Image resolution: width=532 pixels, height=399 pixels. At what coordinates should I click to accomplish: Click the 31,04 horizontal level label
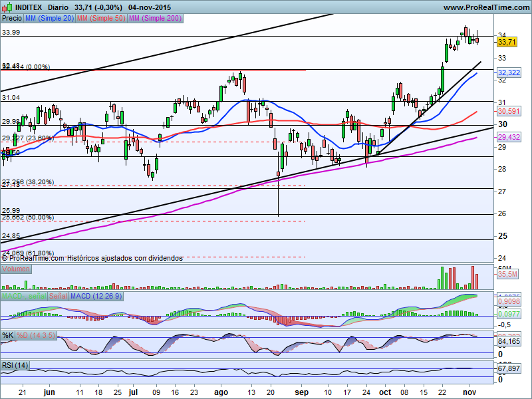point(11,98)
